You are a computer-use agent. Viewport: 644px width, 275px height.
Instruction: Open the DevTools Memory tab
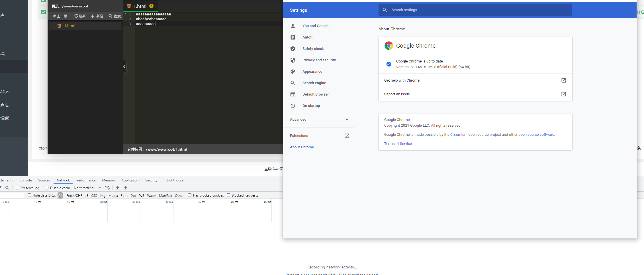pos(109,180)
